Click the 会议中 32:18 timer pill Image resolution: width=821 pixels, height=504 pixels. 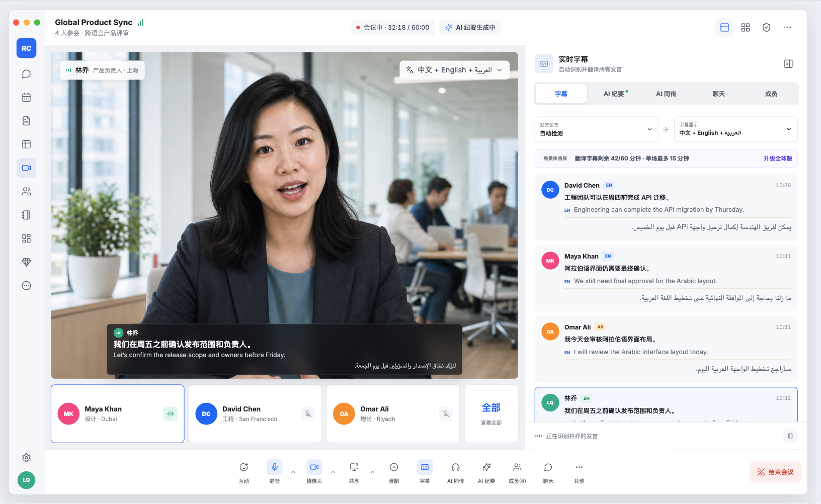393,28
